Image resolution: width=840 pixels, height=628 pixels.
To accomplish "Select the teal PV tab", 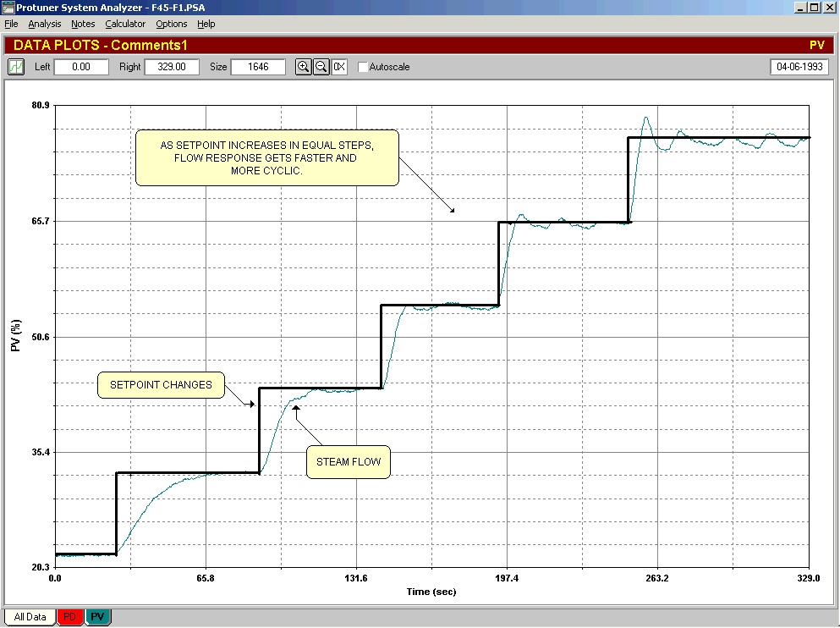I will tap(98, 617).
